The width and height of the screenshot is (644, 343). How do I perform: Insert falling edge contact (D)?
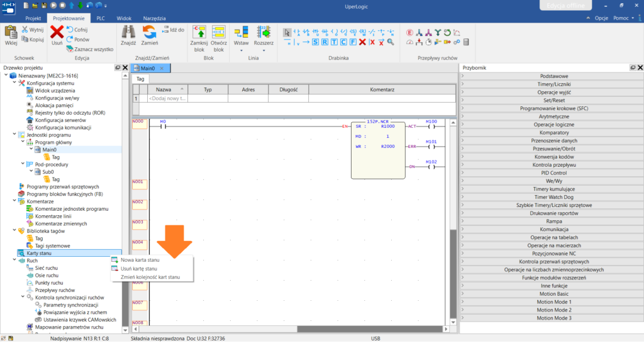click(325, 33)
